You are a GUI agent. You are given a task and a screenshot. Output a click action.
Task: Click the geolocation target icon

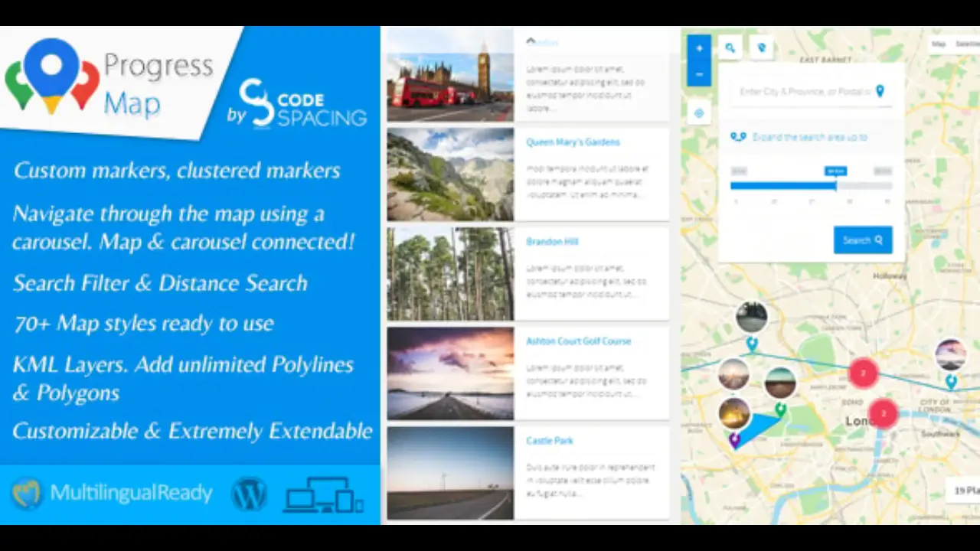click(x=699, y=113)
